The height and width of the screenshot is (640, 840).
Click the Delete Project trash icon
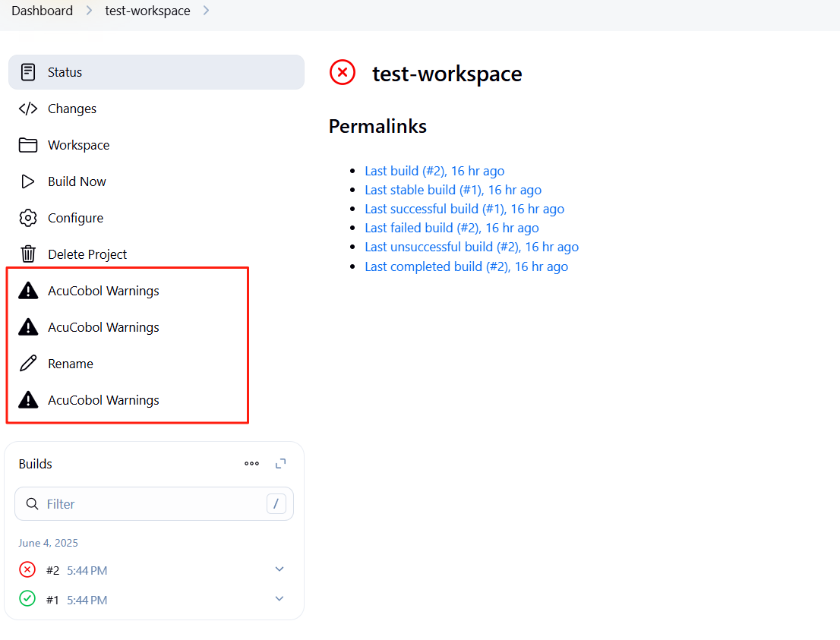coord(28,254)
